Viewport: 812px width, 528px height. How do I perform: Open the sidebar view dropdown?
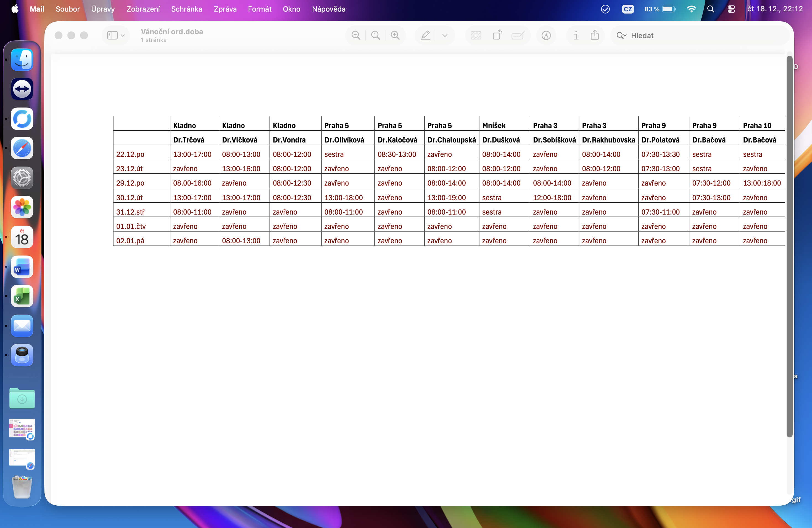point(116,35)
